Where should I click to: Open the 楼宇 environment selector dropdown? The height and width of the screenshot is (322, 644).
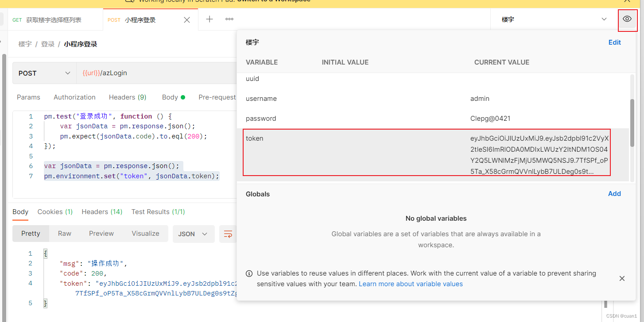pos(554,19)
